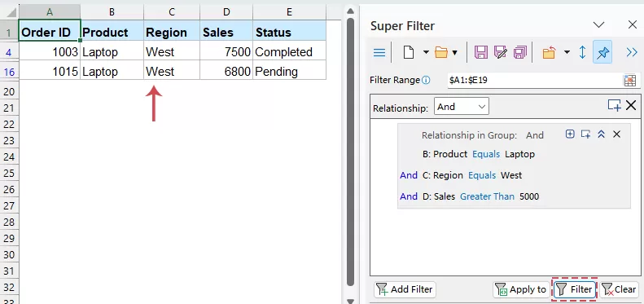
Task: Click the range selector icon beside $A1:$E19
Action: point(629,81)
